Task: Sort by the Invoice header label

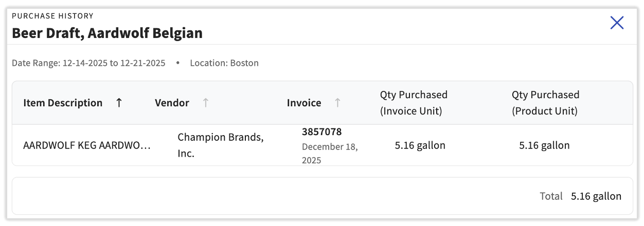Action: pos(304,103)
